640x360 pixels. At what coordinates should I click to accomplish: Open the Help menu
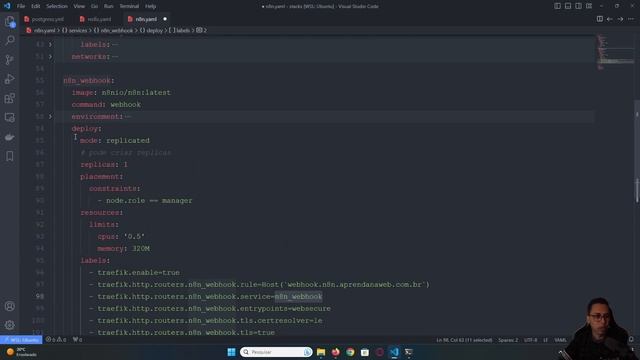(x=151, y=6)
